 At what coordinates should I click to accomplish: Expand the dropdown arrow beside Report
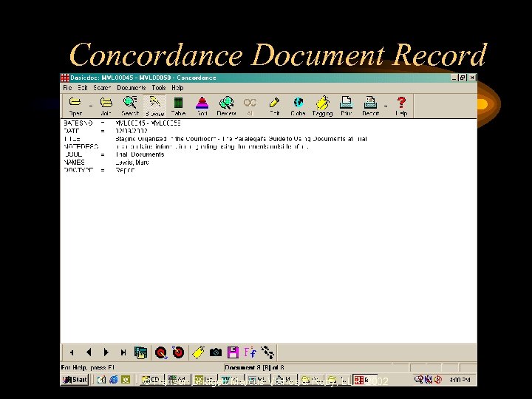coord(386,106)
